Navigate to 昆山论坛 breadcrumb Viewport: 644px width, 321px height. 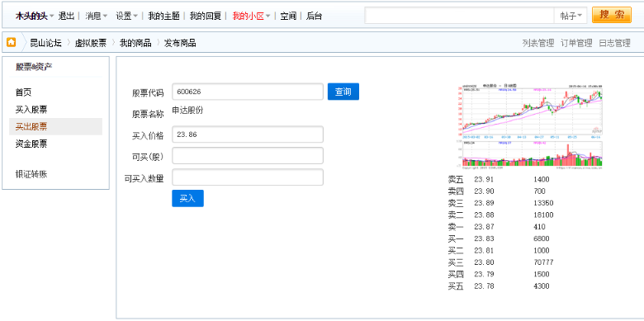[45, 43]
